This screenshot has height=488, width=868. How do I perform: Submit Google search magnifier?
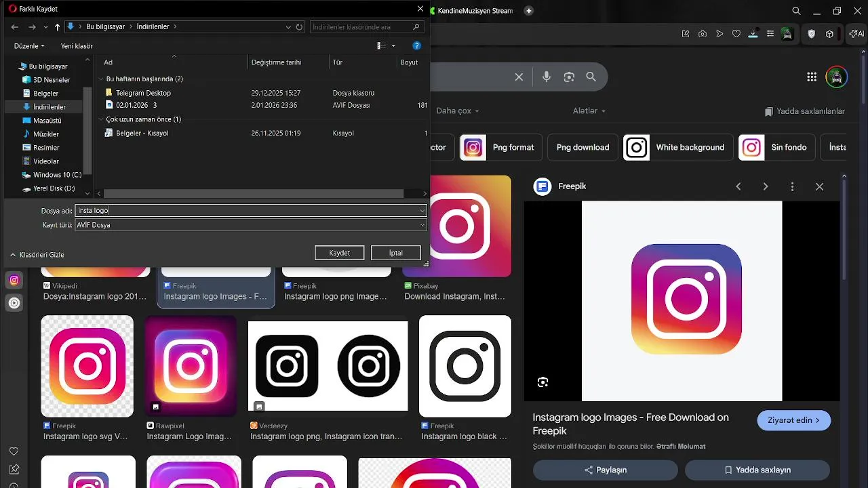pyautogui.click(x=591, y=77)
